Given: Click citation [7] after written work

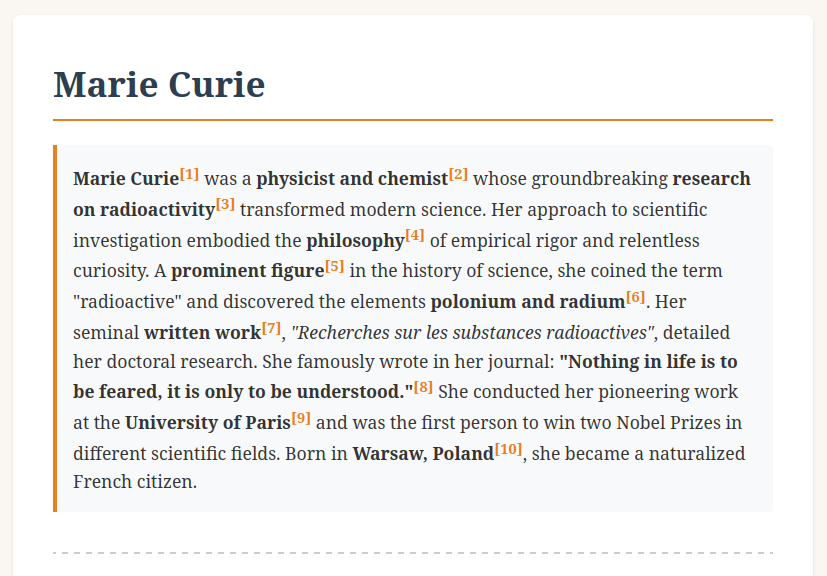Looking at the screenshot, I should (271, 328).
